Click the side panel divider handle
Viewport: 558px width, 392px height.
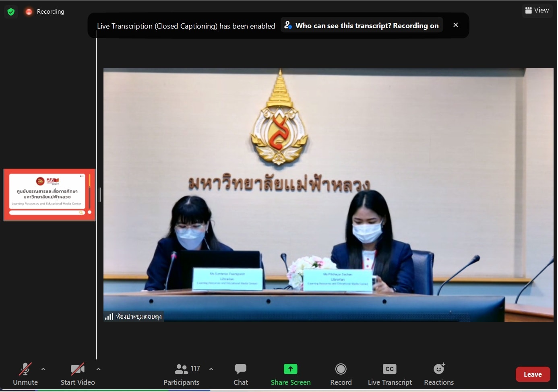tap(99, 195)
